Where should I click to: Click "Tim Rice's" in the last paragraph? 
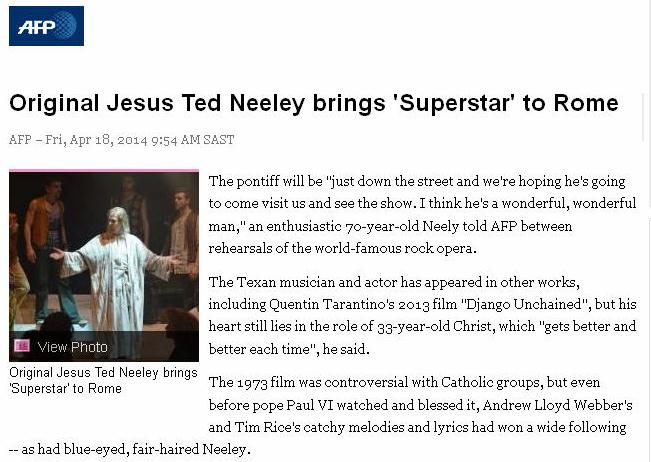(273, 427)
